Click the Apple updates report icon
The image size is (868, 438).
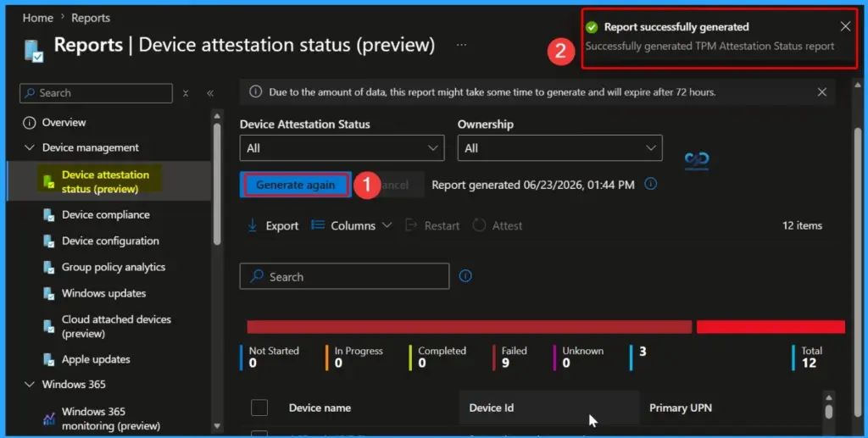pos(48,360)
